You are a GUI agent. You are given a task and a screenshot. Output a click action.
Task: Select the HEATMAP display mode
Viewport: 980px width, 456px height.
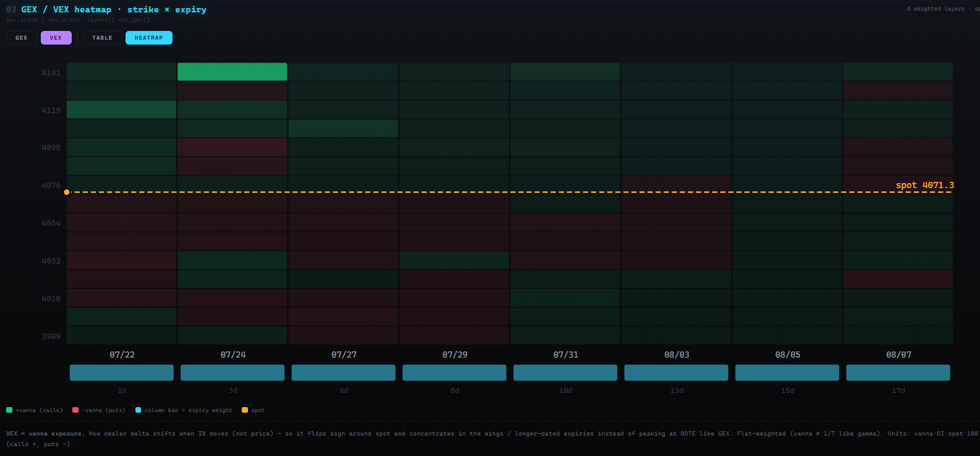pos(149,38)
